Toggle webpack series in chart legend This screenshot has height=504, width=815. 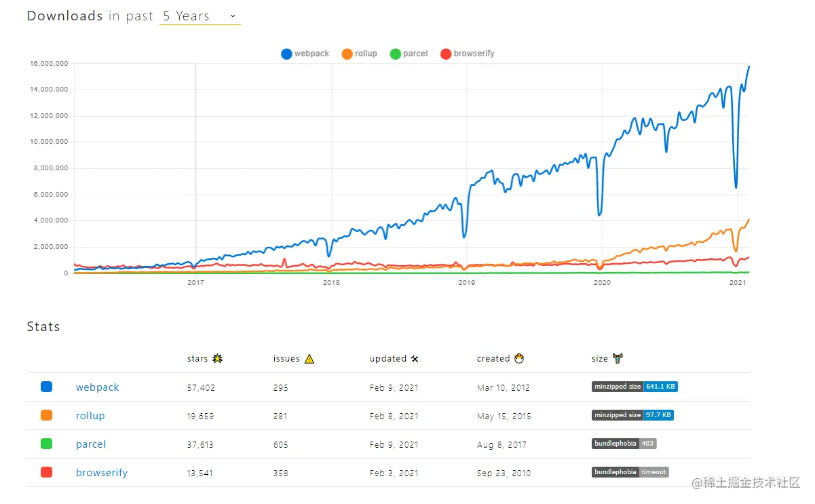pyautogui.click(x=305, y=54)
